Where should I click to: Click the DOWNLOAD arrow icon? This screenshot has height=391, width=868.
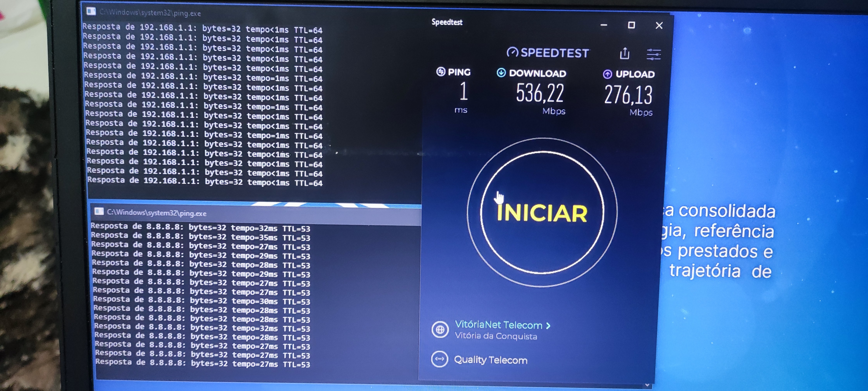coord(501,73)
